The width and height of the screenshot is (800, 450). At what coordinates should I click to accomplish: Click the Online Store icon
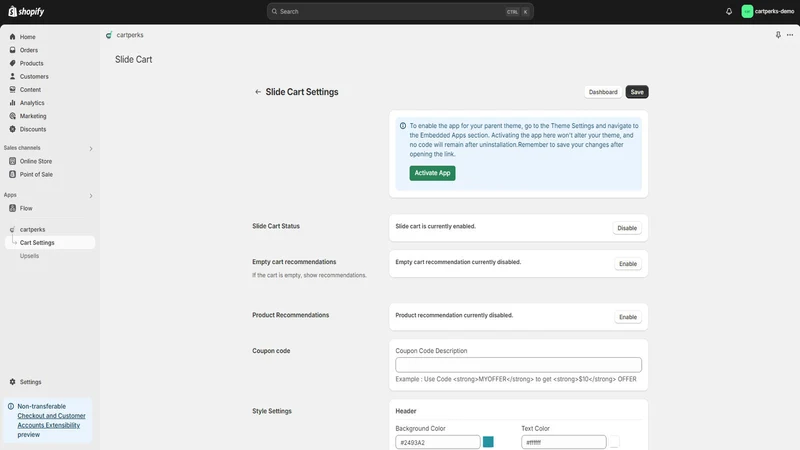click(12, 161)
